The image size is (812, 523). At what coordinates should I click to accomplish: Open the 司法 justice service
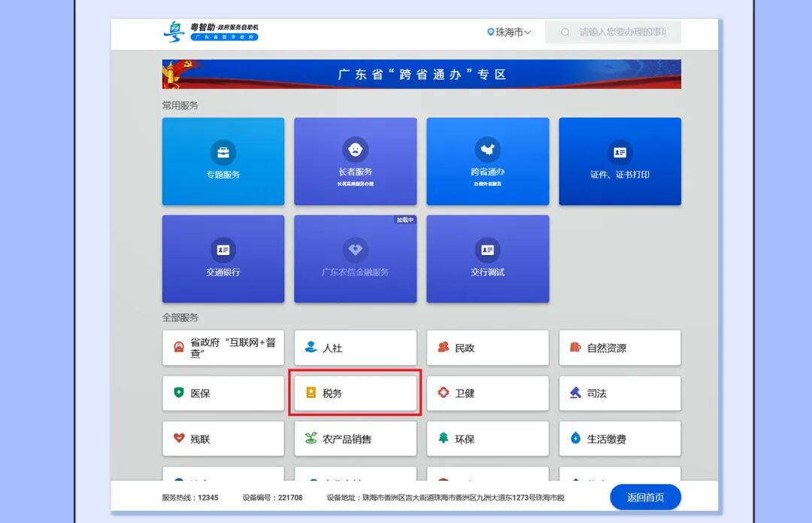[x=620, y=393]
